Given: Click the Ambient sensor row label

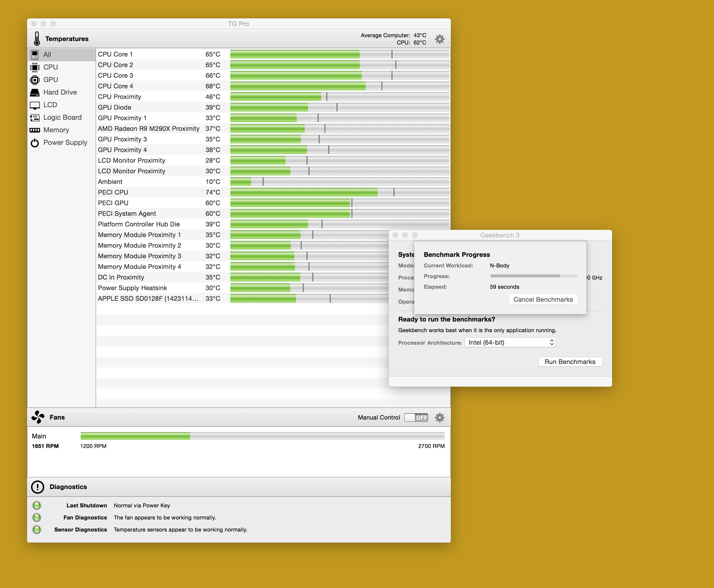Looking at the screenshot, I should [x=110, y=182].
